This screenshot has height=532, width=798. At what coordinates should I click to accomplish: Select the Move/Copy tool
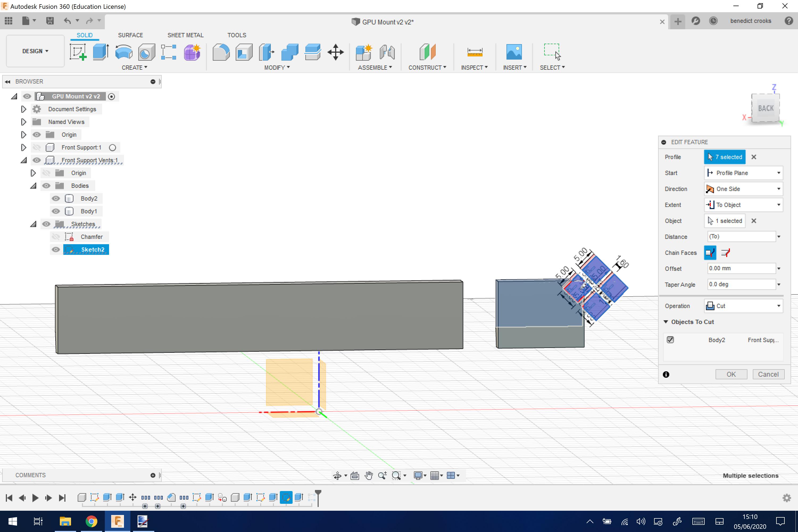335,52
